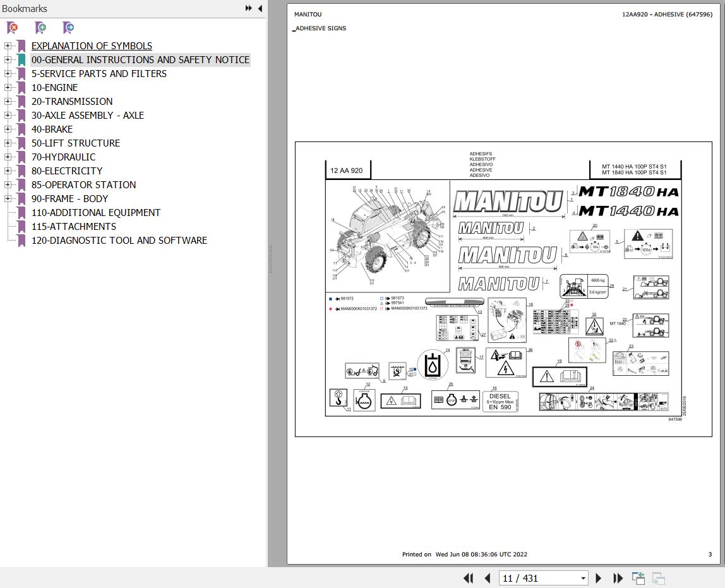725x588 pixels.
Task: Open EXPLANATION OF SYMBOLS bookmark
Action: [92, 45]
